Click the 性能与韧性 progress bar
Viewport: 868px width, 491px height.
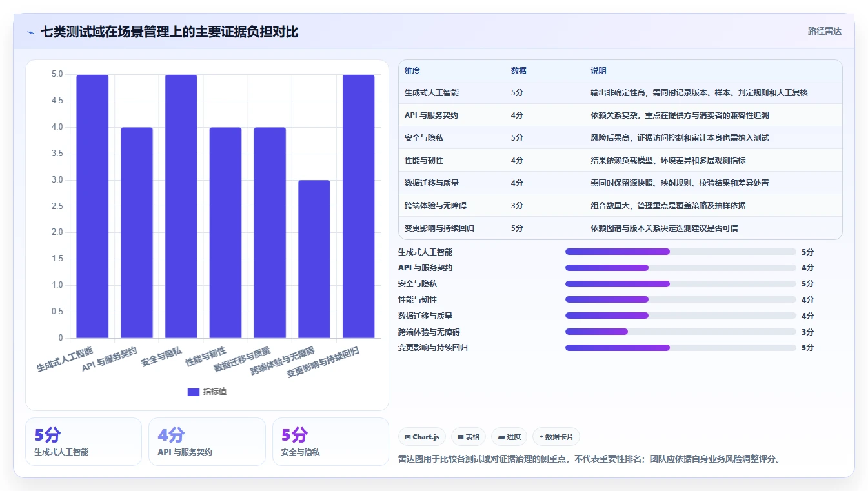coord(681,299)
